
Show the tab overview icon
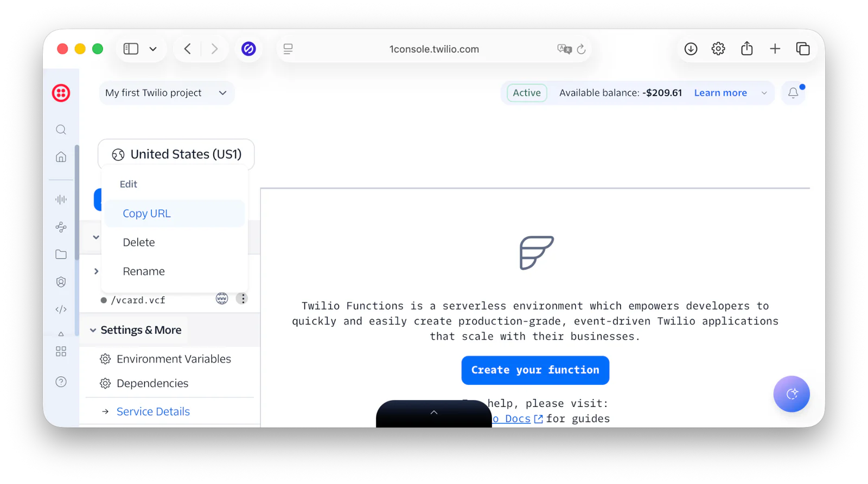pos(803,49)
